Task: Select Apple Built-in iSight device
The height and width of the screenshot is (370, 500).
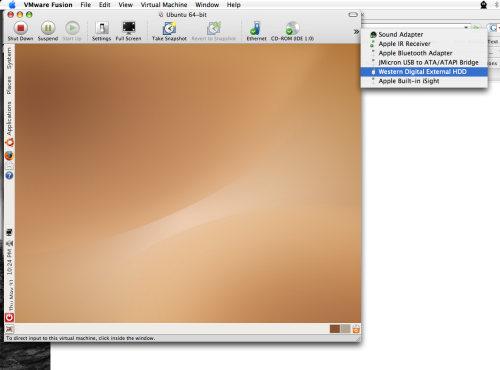Action: pyautogui.click(x=424, y=81)
